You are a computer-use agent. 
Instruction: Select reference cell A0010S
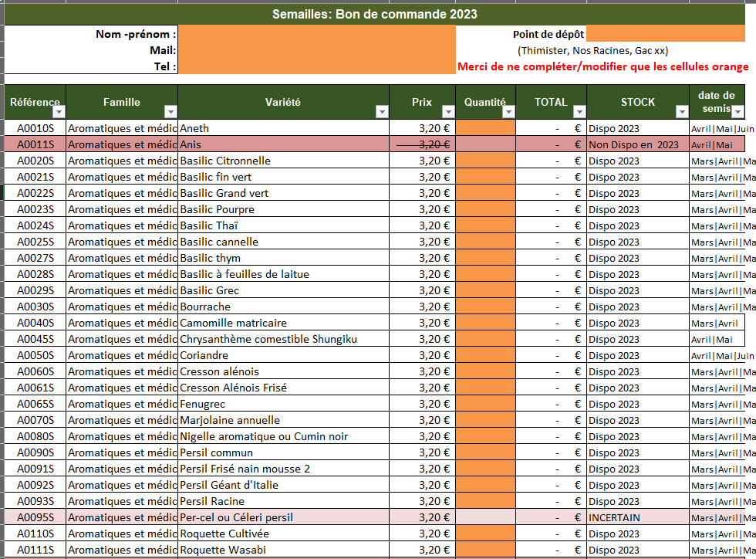tap(35, 128)
